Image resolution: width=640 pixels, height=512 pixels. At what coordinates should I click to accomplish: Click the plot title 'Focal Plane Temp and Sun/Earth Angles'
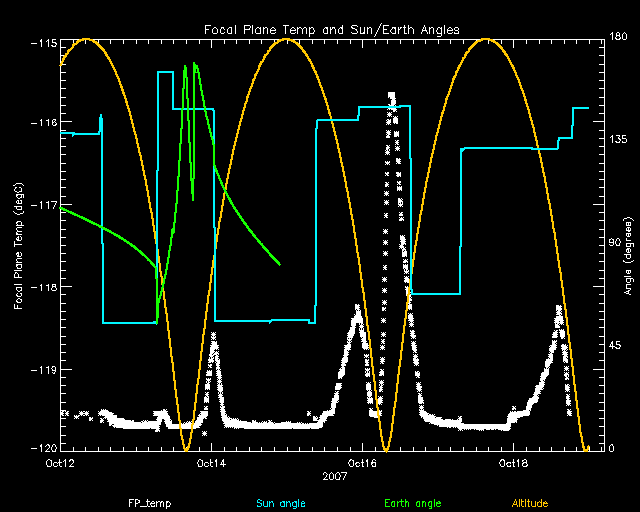[332, 30]
